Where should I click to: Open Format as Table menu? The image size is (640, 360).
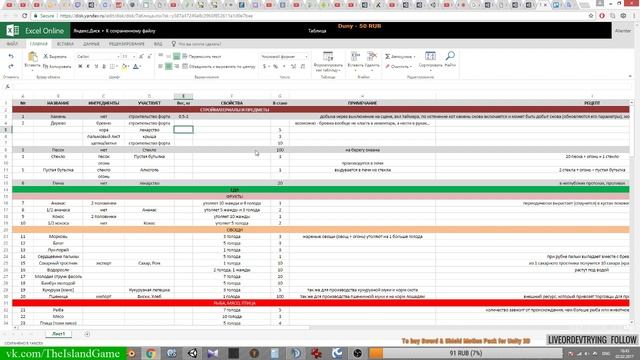click(328, 62)
